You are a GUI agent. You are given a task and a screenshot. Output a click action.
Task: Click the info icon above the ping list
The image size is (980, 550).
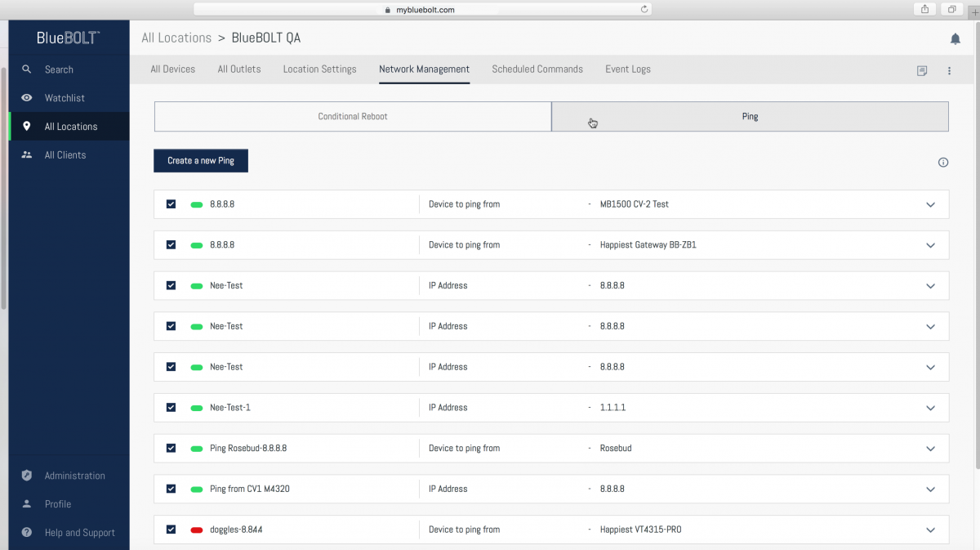(x=943, y=162)
